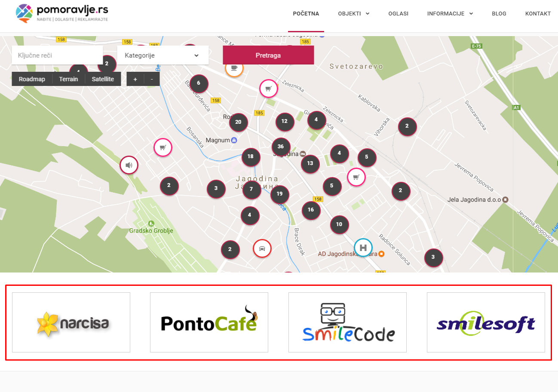Screen dimensions: 558x392
Task: Zoom out the map with minus button
Action: pyautogui.click(x=152, y=79)
